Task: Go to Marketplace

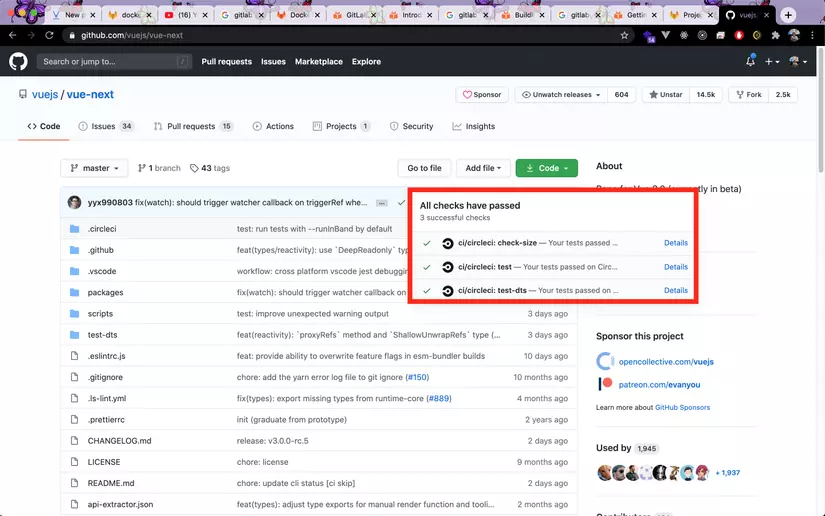Action: tap(318, 62)
